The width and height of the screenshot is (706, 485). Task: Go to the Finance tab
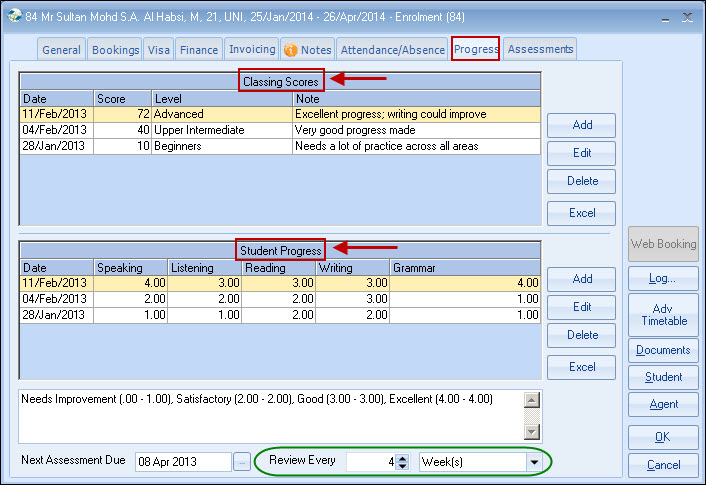(198, 49)
